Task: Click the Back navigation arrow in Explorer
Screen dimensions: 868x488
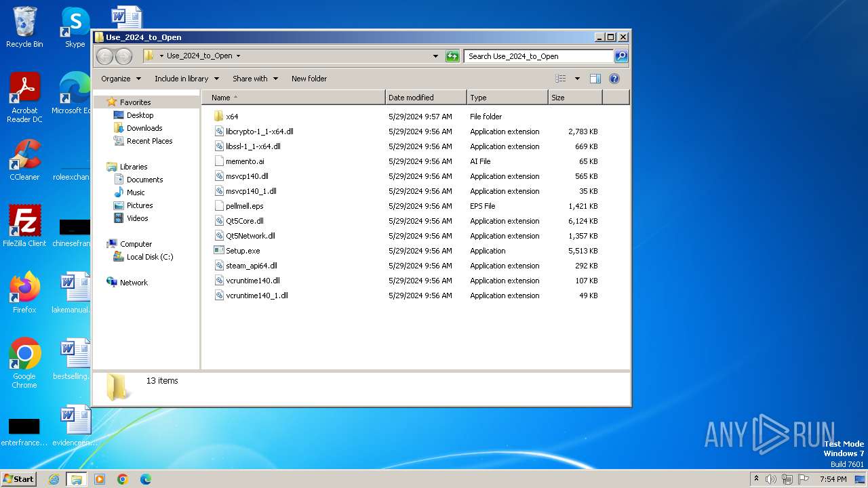Action: [x=104, y=56]
